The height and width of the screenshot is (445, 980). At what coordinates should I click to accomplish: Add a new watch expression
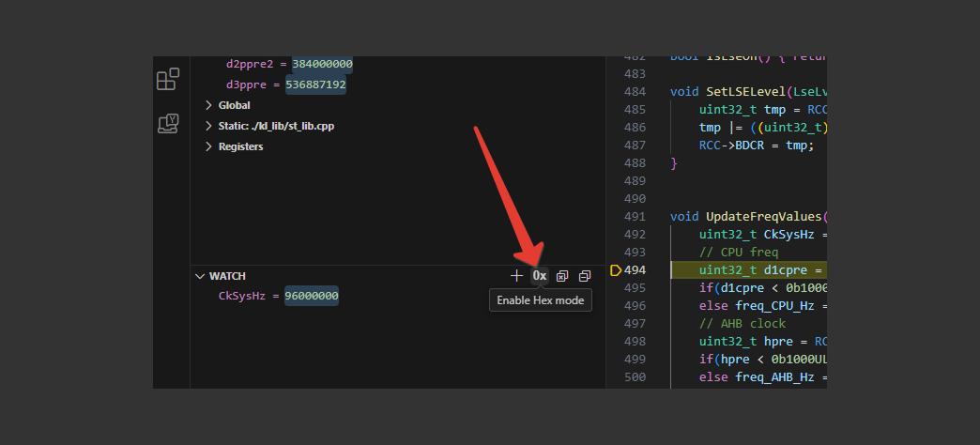click(x=516, y=276)
